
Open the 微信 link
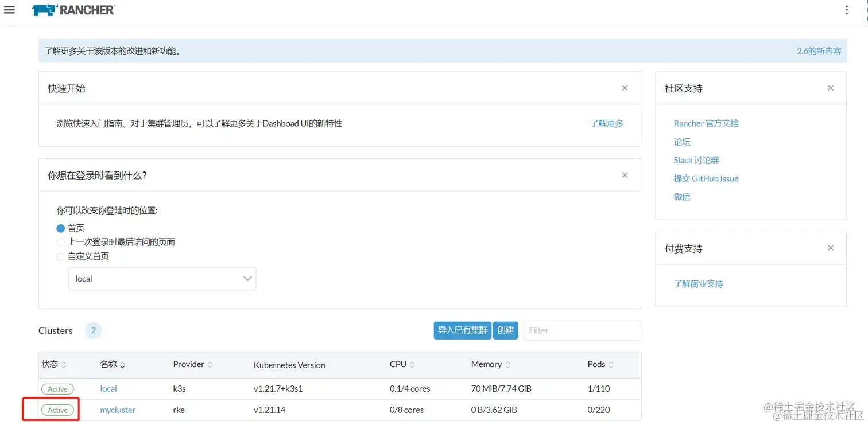click(682, 197)
